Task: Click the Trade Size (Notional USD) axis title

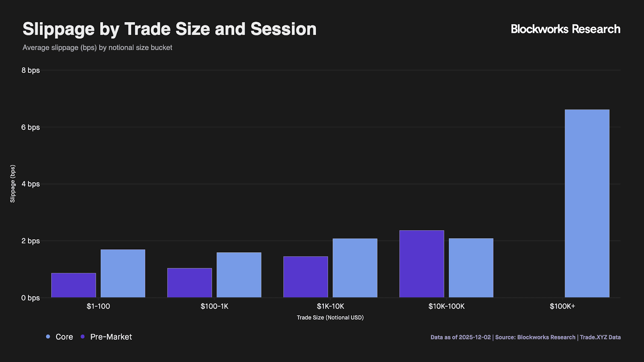Action: (330, 317)
